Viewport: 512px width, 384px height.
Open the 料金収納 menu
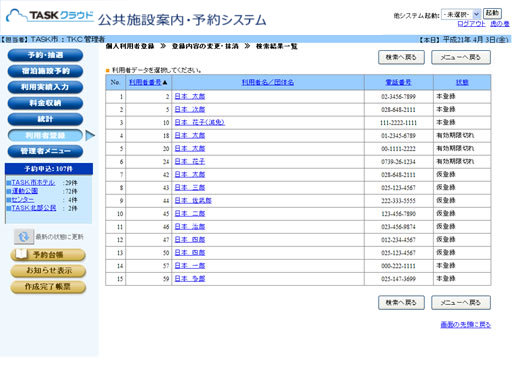[x=45, y=103]
